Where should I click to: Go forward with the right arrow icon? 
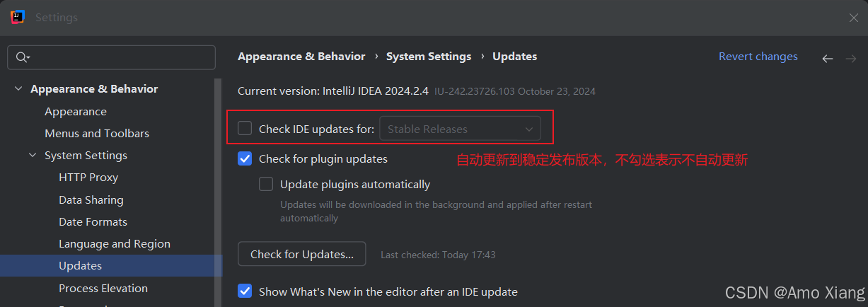850,59
